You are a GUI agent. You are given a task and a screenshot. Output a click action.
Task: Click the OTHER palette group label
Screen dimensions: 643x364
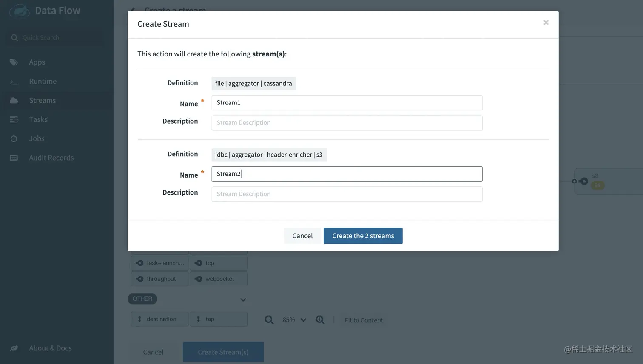point(142,299)
